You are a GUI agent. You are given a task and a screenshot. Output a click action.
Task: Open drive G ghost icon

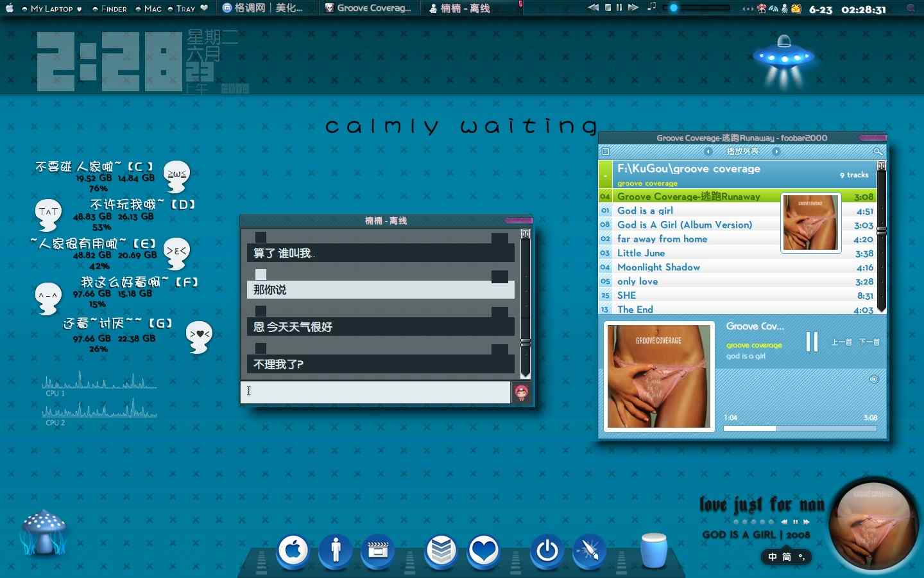click(x=199, y=337)
